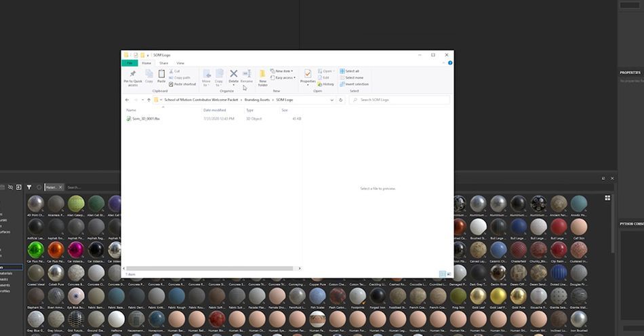Click the Properties icon in Explorer ribbon
Screen dimensions: 644x336
pyautogui.click(x=308, y=76)
